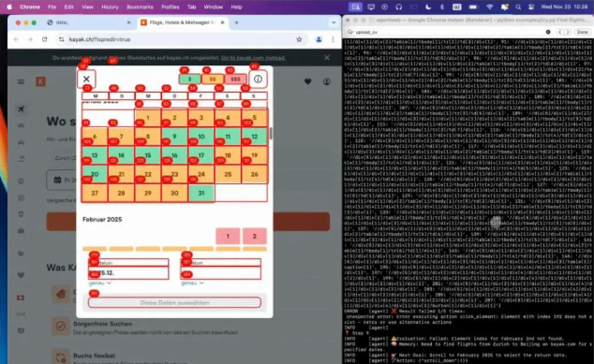594x364 pixels.
Task: Select February 1 in the calendar
Action: 228,236
